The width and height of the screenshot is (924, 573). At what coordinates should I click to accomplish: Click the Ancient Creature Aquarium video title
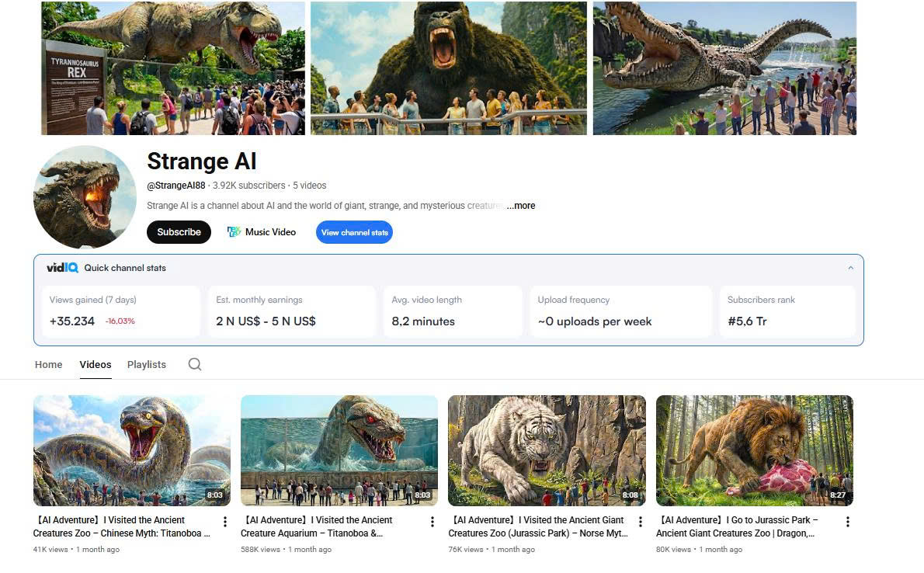(x=317, y=526)
